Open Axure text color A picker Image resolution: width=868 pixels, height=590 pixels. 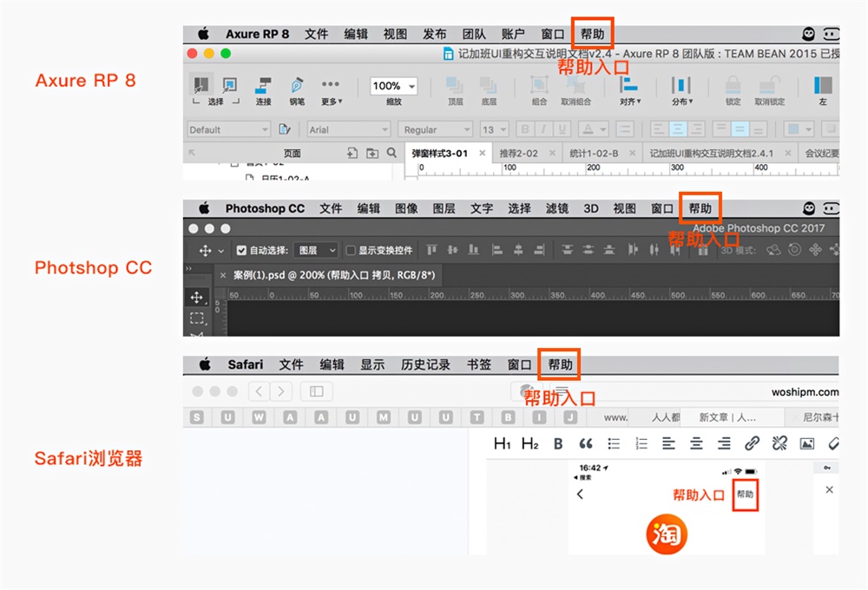pos(593,129)
